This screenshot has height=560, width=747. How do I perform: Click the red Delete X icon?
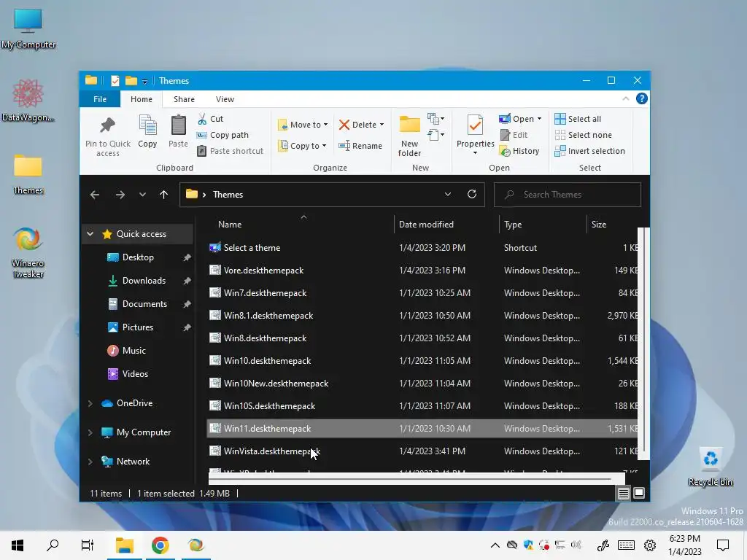point(344,125)
